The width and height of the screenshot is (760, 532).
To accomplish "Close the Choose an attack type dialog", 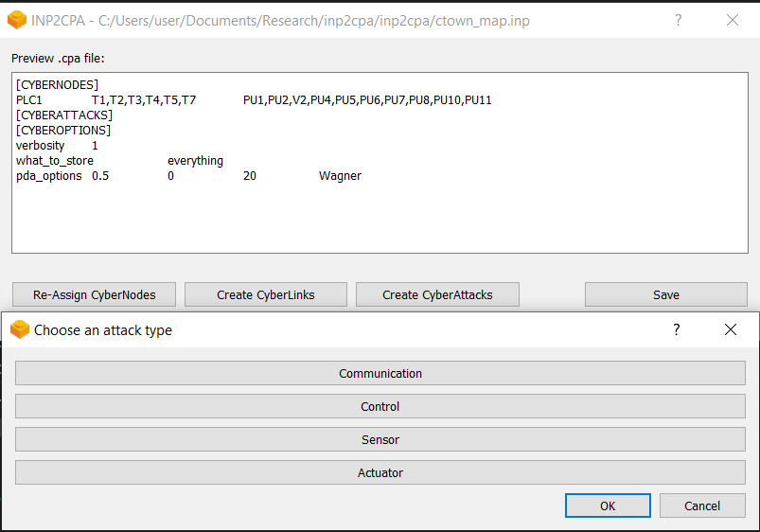I will click(731, 329).
